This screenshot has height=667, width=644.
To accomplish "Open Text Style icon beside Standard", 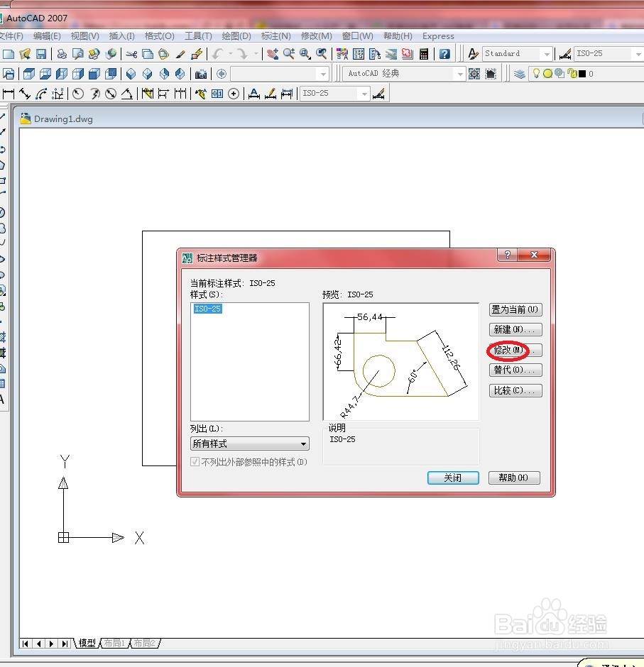I will pyautogui.click(x=473, y=54).
